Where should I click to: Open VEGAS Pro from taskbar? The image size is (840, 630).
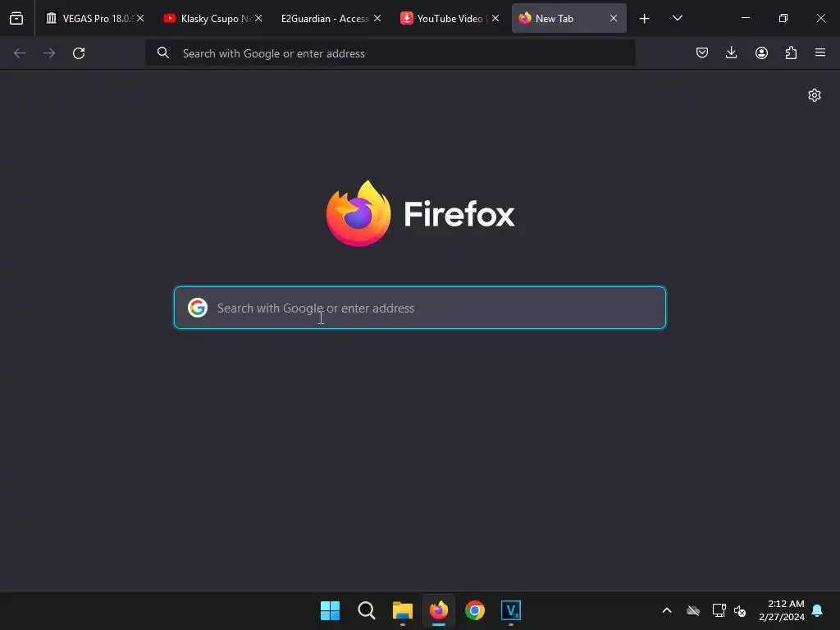tap(511, 610)
